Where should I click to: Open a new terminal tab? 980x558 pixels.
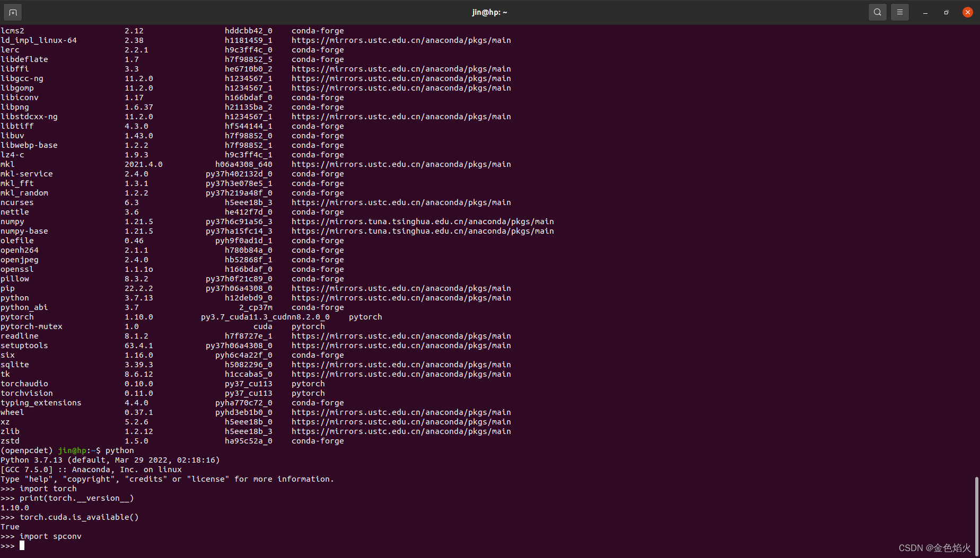pos(13,12)
